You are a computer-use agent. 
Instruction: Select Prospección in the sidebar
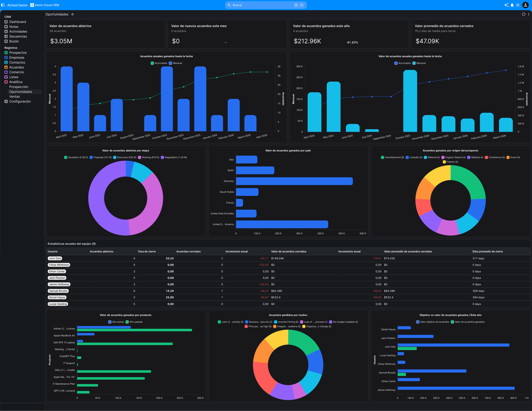(x=19, y=87)
